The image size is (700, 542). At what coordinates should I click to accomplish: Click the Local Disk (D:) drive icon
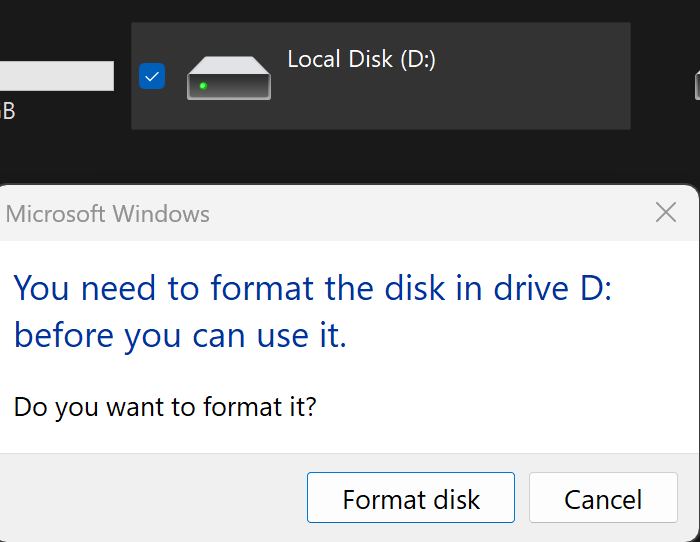229,78
